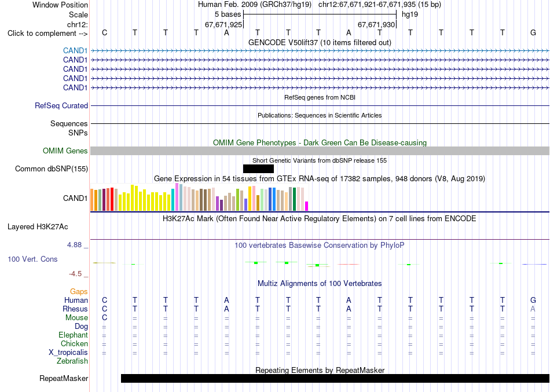Click the Mouse species label

(x=76, y=318)
